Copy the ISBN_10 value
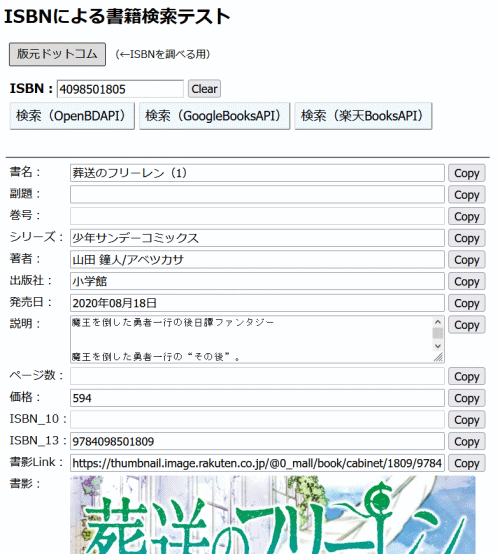The height and width of the screenshot is (554, 500). 467,420
